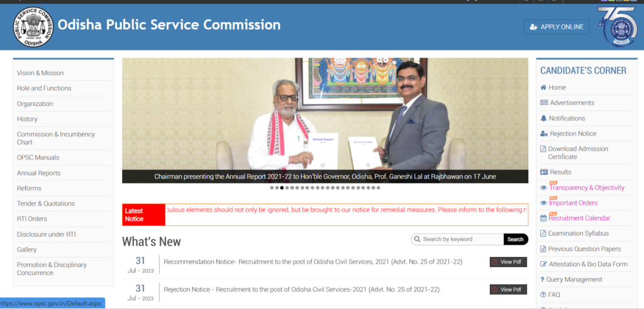Click the Recommendation Notice Odisha Civil Services text
The width and height of the screenshot is (644, 309).
point(313,262)
